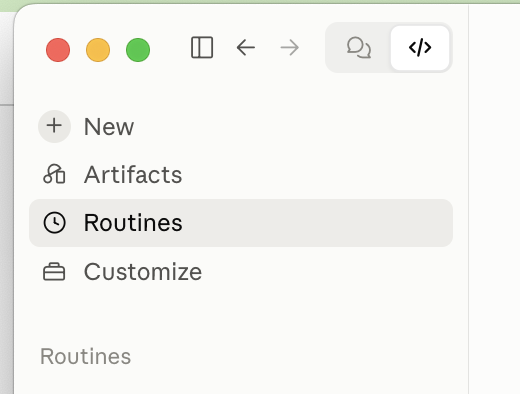The height and width of the screenshot is (394, 520).
Task: Select the Routines clock icon
Action: click(54, 223)
